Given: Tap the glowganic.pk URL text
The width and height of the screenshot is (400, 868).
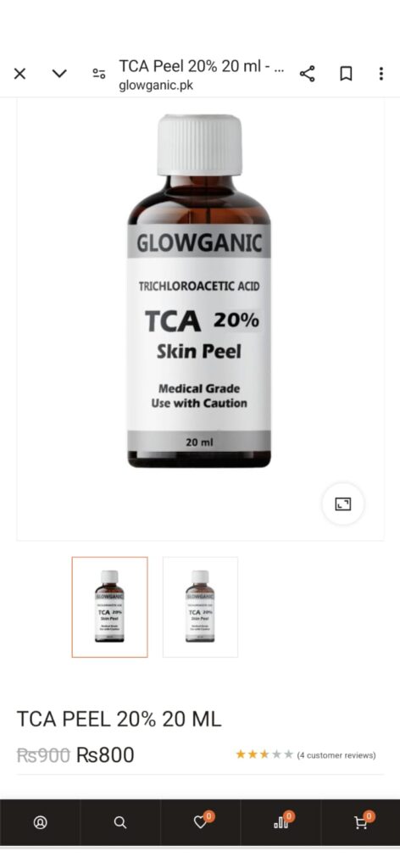Looking at the screenshot, I should click(x=156, y=86).
